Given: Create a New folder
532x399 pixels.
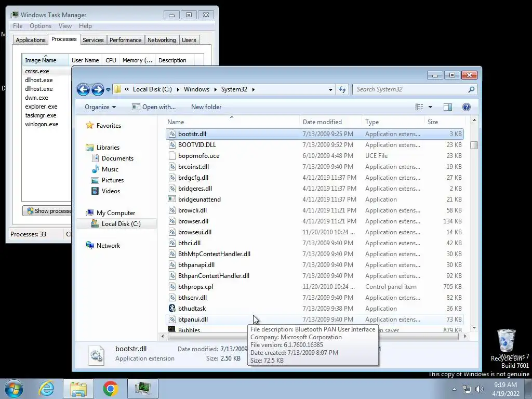Looking at the screenshot, I should (206, 107).
